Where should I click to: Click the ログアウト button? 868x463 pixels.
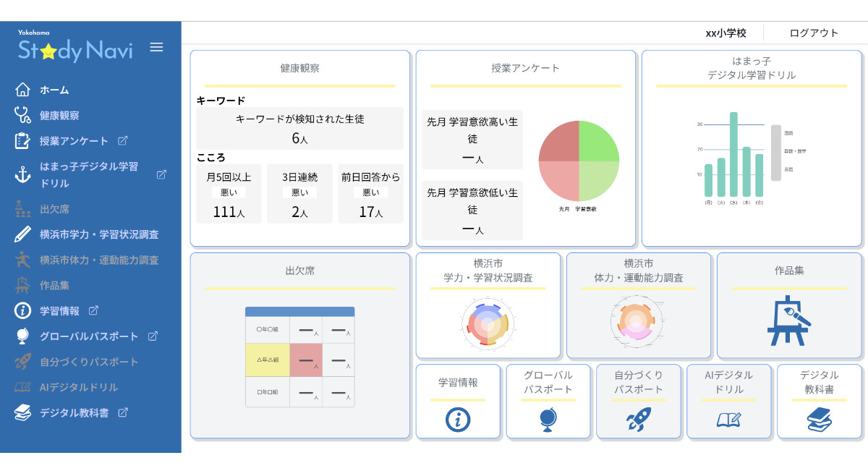(x=814, y=33)
